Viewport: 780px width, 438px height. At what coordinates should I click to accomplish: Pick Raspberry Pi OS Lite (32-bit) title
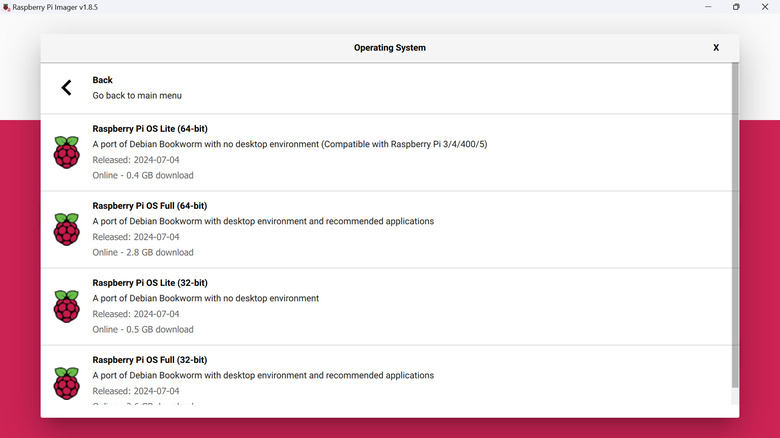pos(149,283)
